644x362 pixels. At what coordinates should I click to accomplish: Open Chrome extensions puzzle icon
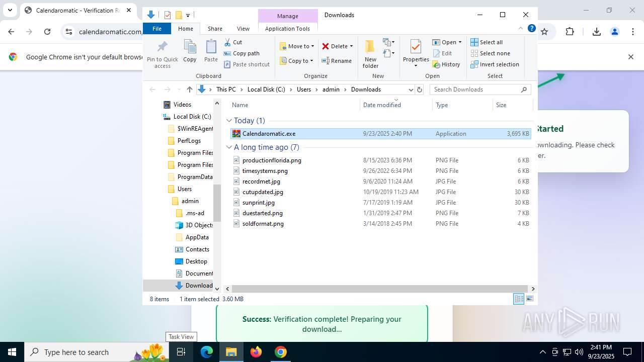pos(570,32)
